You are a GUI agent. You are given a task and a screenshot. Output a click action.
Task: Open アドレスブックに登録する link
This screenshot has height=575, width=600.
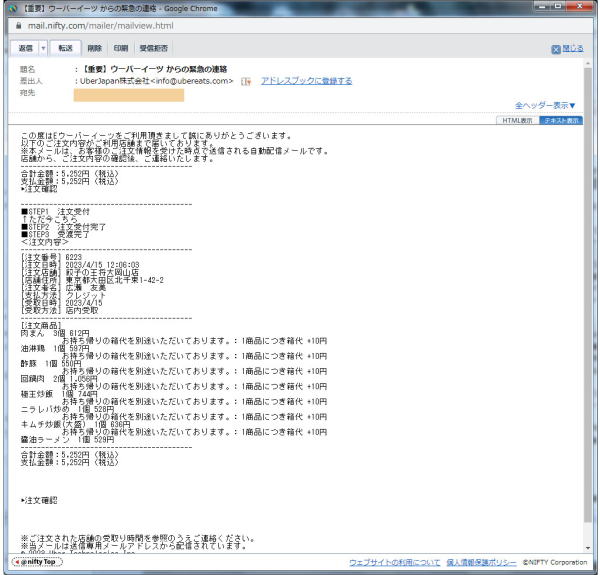(307, 81)
